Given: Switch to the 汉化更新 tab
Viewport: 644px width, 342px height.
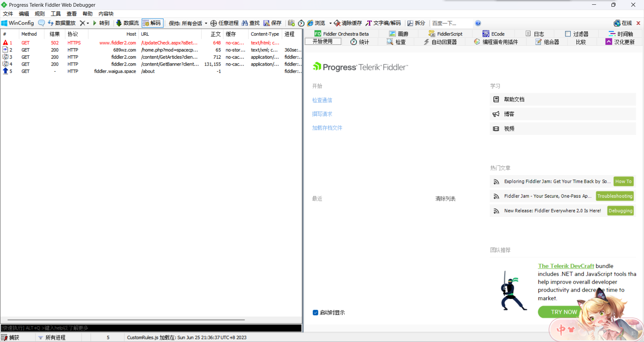Looking at the screenshot, I should click(x=620, y=42).
